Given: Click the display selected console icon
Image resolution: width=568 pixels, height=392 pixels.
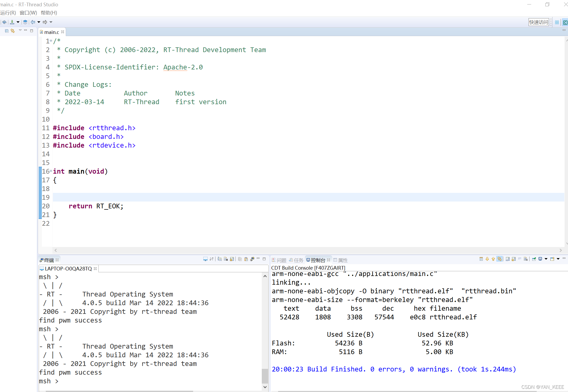Looking at the screenshot, I should (540, 259).
